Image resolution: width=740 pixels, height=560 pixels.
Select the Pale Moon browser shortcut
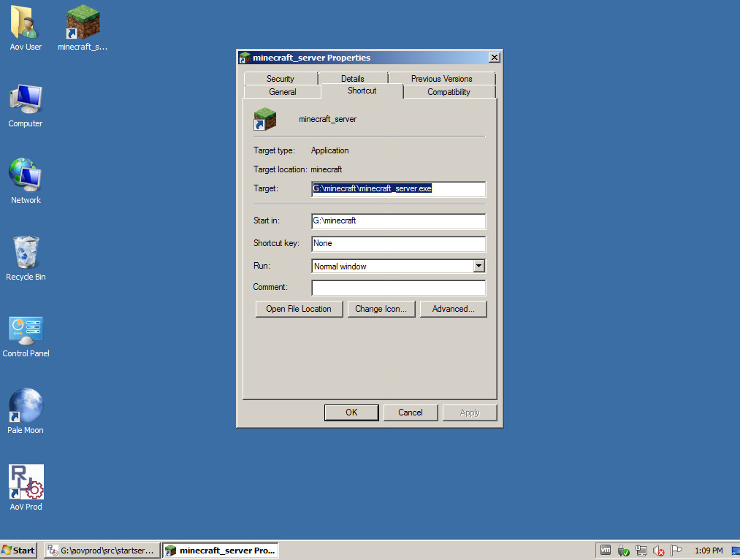point(26,411)
